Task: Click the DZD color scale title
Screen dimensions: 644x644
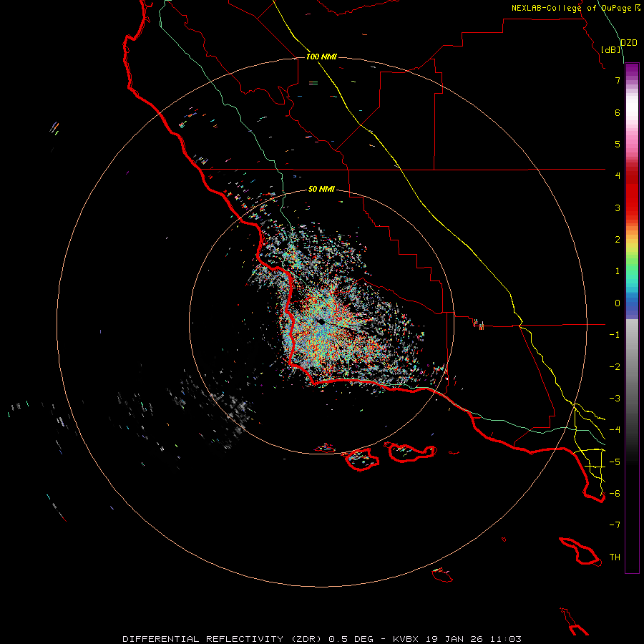Action: pyautogui.click(x=629, y=43)
